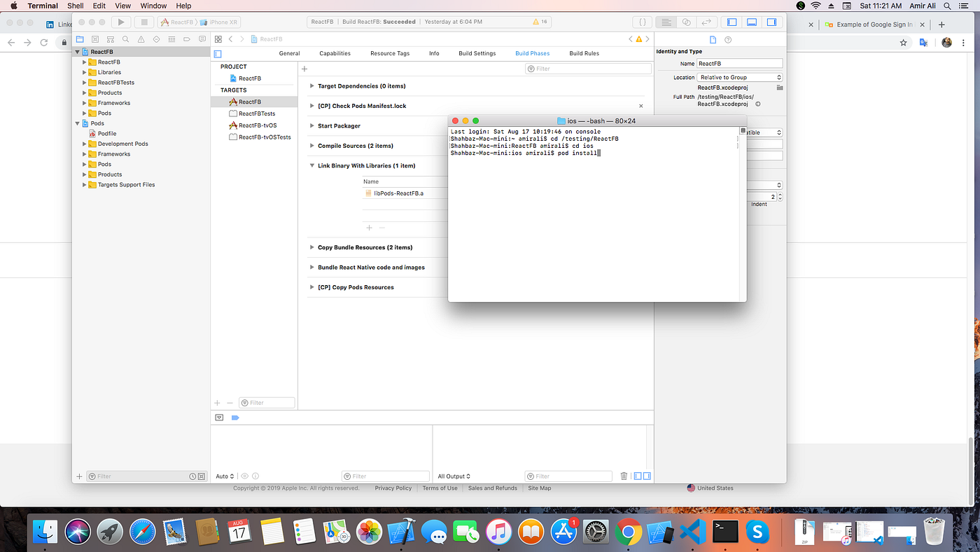This screenshot has height=552, width=980.
Task: Click the Site Map link
Action: point(540,488)
